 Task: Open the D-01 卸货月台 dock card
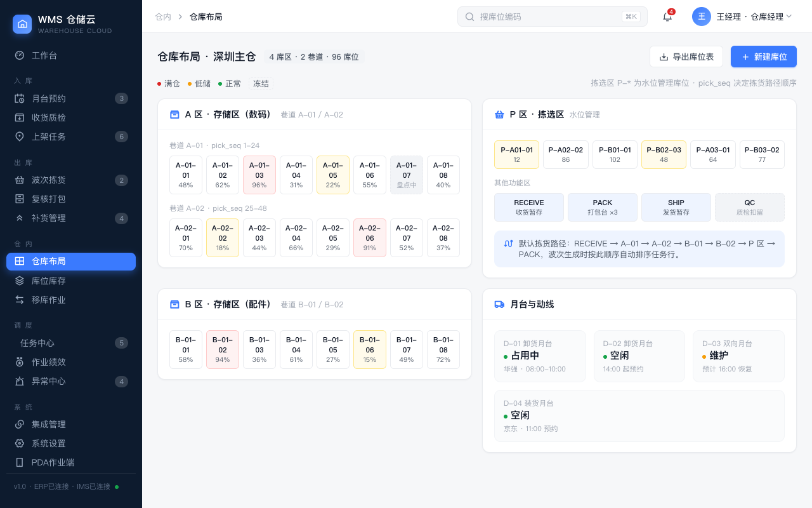click(x=540, y=356)
